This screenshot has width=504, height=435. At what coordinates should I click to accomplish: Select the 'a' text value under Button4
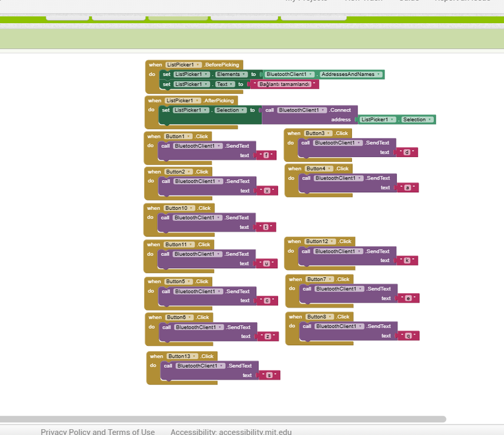pyautogui.click(x=408, y=187)
